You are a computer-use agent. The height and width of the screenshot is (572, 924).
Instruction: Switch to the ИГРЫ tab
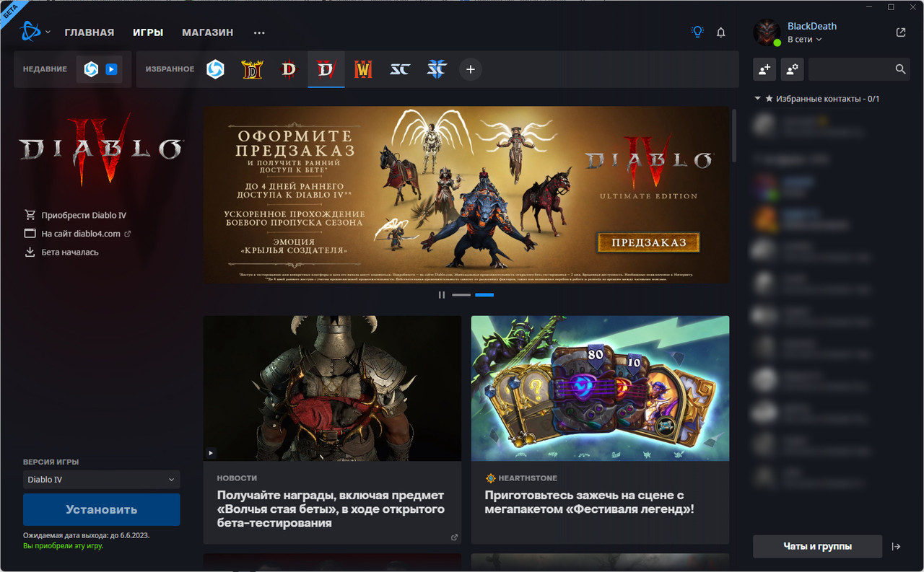[x=148, y=32]
